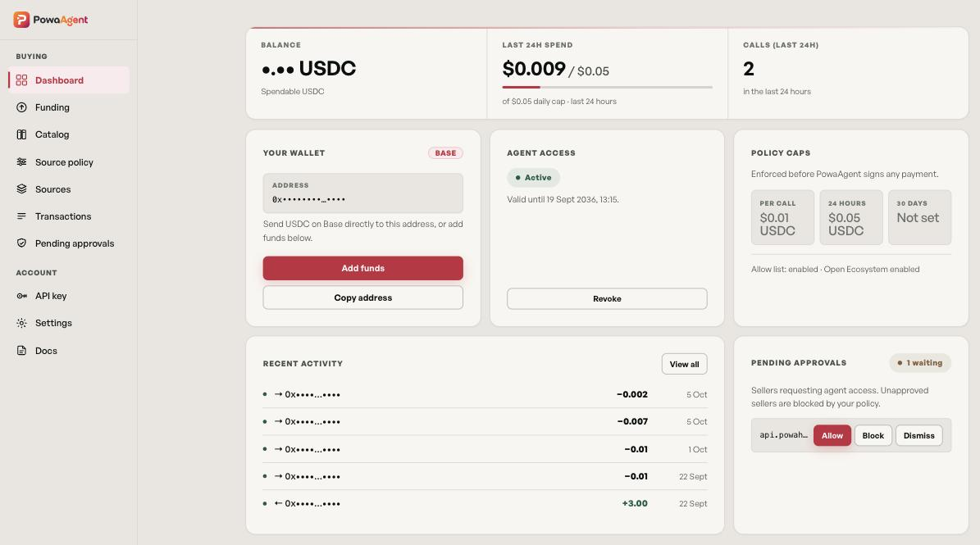Open Pending approvals in the sidebar
This screenshot has width=980, height=545.
pyautogui.click(x=69, y=243)
